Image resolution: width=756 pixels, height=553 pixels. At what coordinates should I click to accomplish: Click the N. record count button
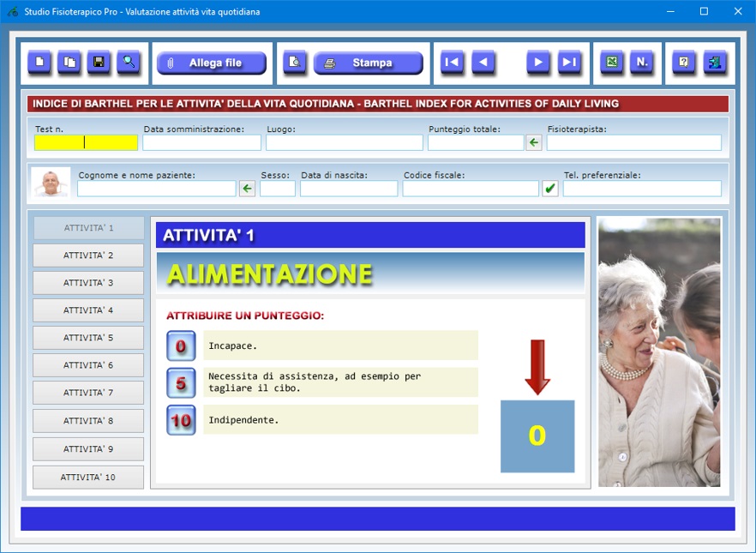pos(642,63)
